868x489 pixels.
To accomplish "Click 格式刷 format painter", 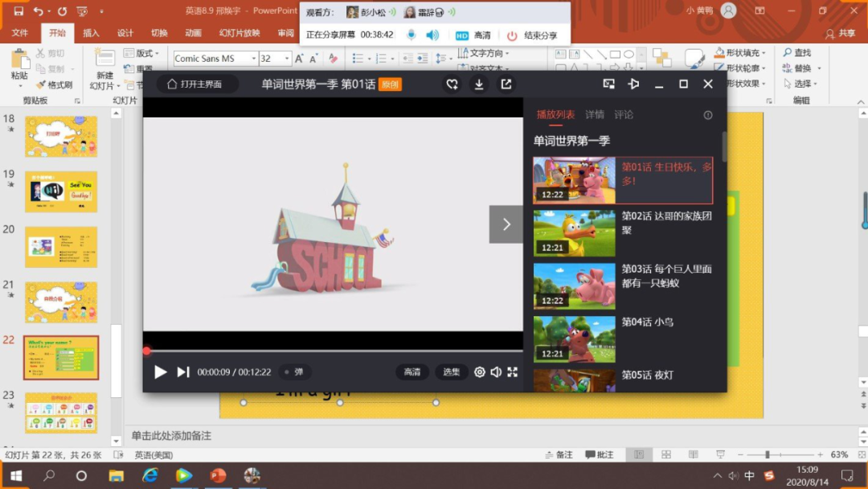I will (55, 84).
